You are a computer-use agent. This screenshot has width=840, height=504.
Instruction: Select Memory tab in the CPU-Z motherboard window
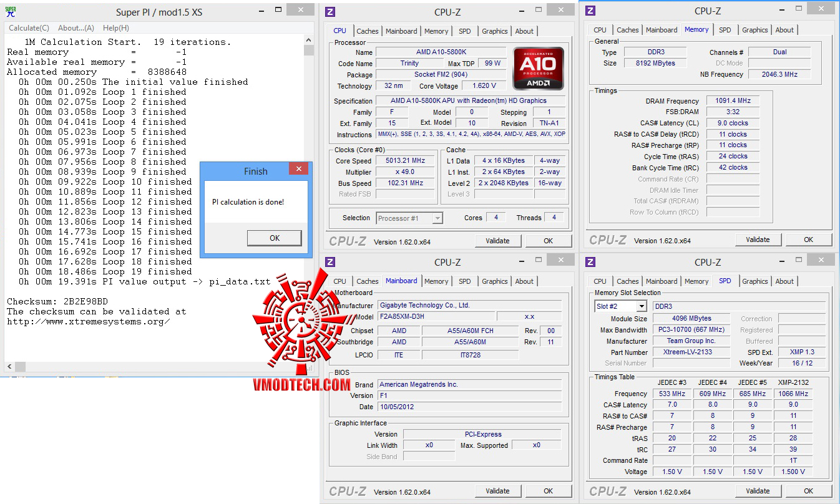tap(436, 281)
